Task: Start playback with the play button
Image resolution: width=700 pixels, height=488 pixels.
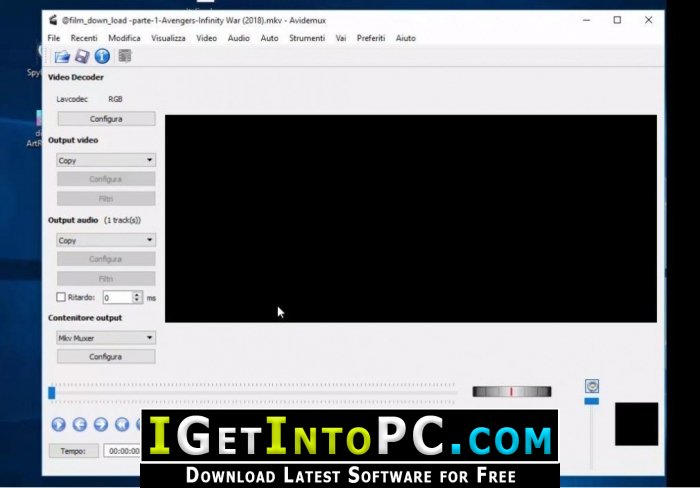Action: [x=58, y=424]
